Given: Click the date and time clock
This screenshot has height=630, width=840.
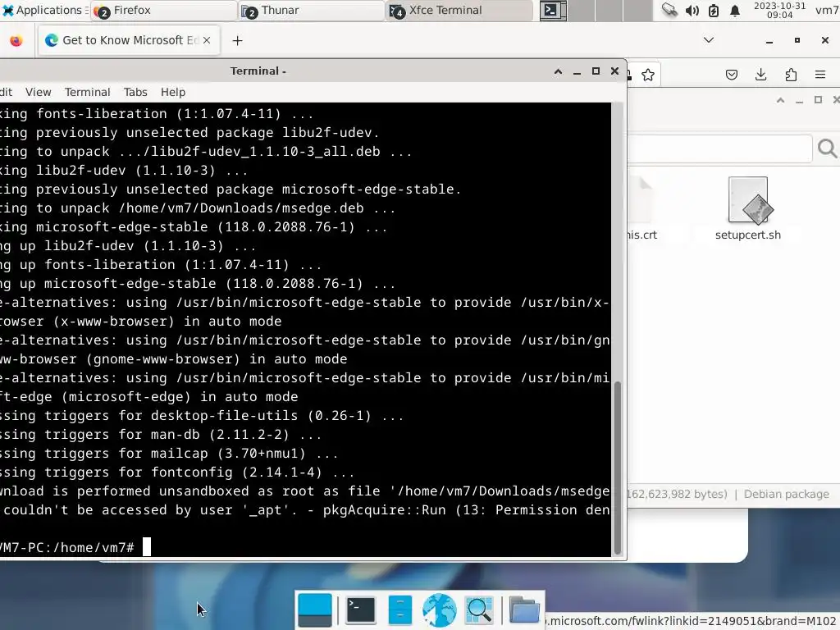Looking at the screenshot, I should tap(779, 10).
